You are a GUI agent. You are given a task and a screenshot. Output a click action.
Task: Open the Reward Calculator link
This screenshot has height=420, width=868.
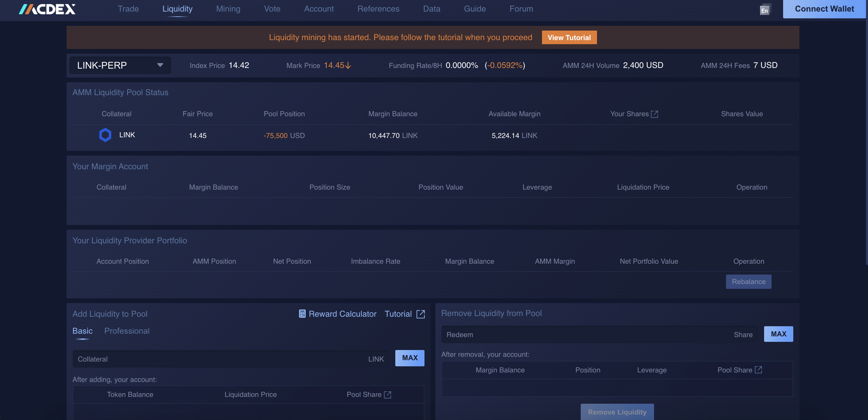point(342,314)
